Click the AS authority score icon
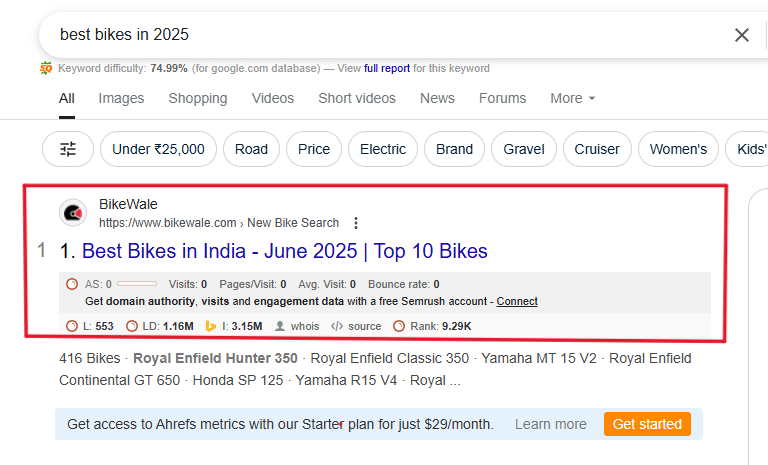This screenshot has height=465, width=768. (x=72, y=284)
